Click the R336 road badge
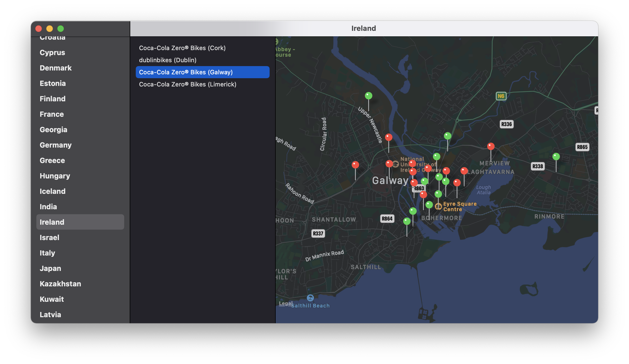629x364 pixels. [x=506, y=124]
